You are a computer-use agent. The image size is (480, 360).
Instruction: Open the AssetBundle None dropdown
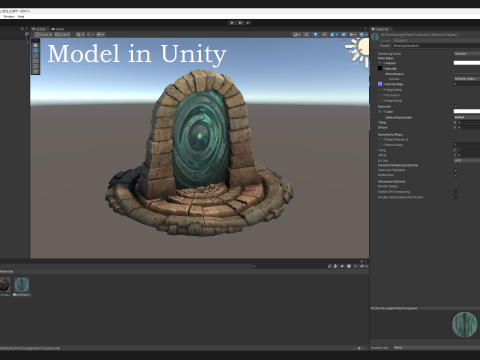436,348
